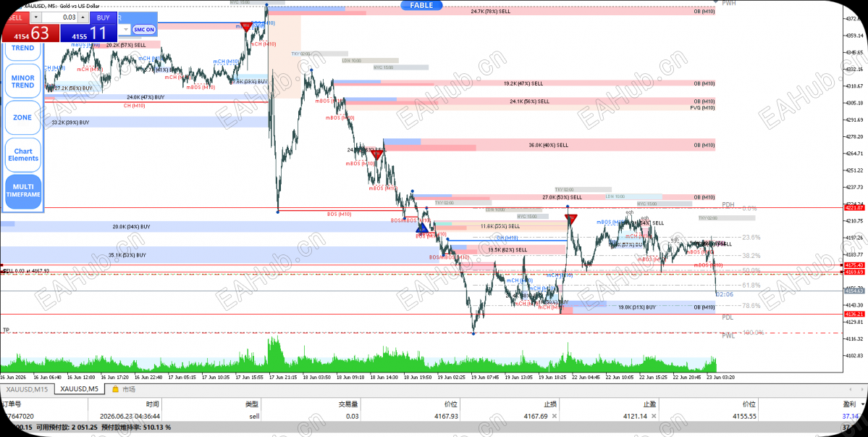Click the '24.1K (56%) SELL' zone label
Viewport: 868px width, 437px height.
point(530,101)
